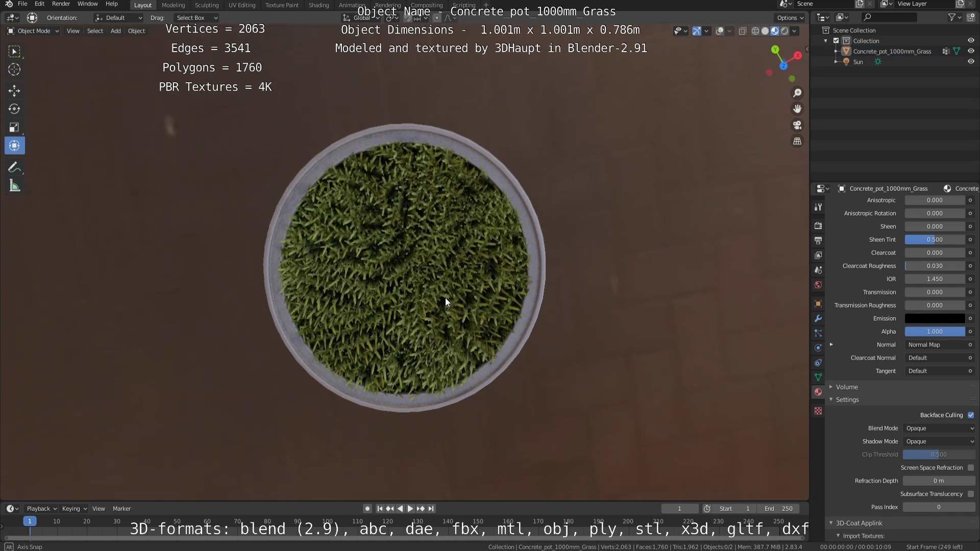The width and height of the screenshot is (980, 551).
Task: Click the pan view hand icon
Action: point(797,109)
